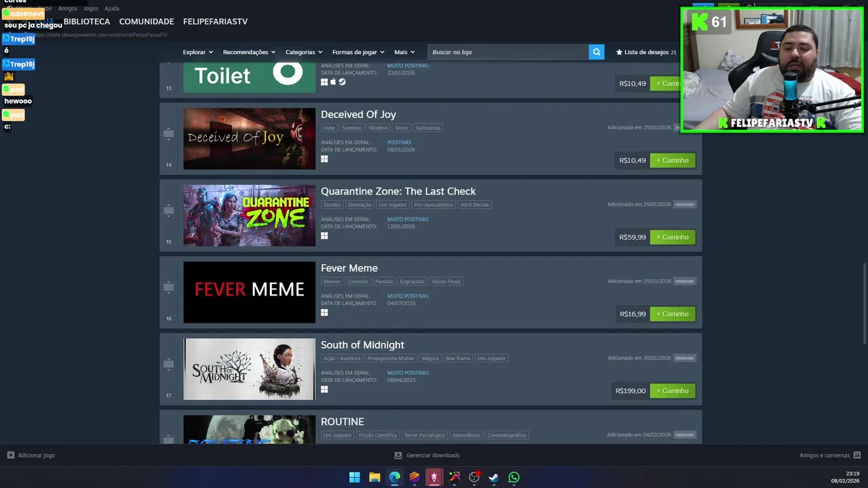Viewport: 868px width, 488px height.
Task: Click remover on South of Midnight row
Action: tap(684, 358)
